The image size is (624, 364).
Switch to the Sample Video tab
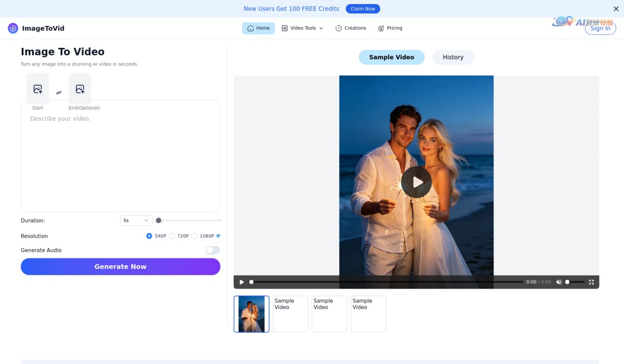coord(392,57)
